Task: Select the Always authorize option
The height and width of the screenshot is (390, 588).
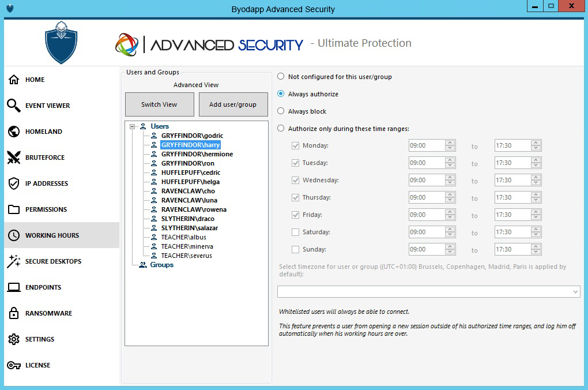Action: click(x=281, y=94)
